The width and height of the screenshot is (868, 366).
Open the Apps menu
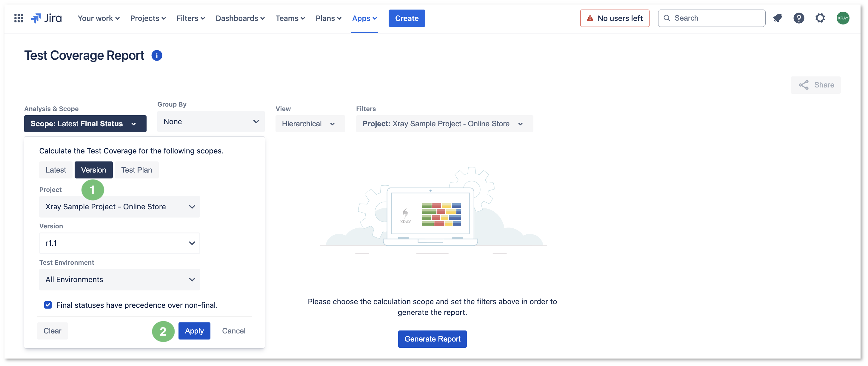click(364, 18)
